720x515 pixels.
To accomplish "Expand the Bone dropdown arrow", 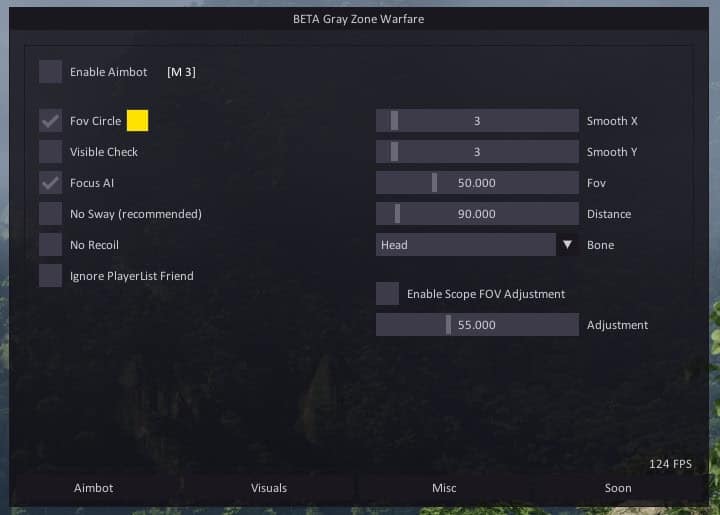I will pos(567,245).
